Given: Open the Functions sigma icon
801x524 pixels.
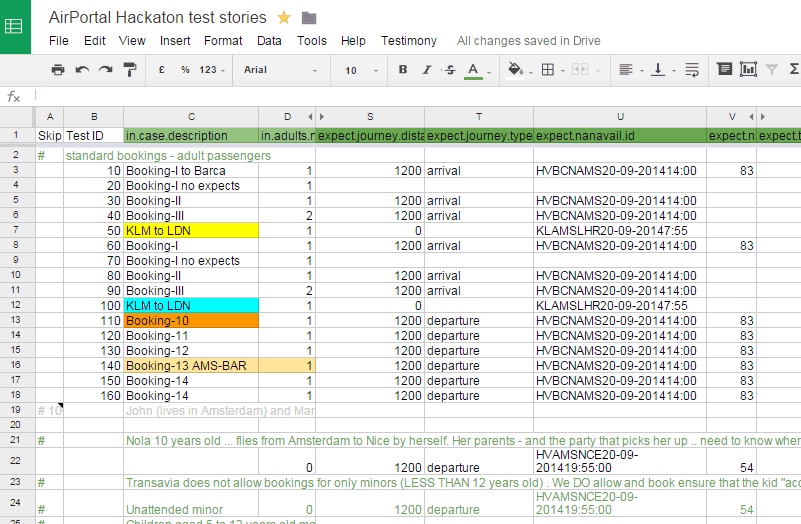Looking at the screenshot, I should (794, 69).
